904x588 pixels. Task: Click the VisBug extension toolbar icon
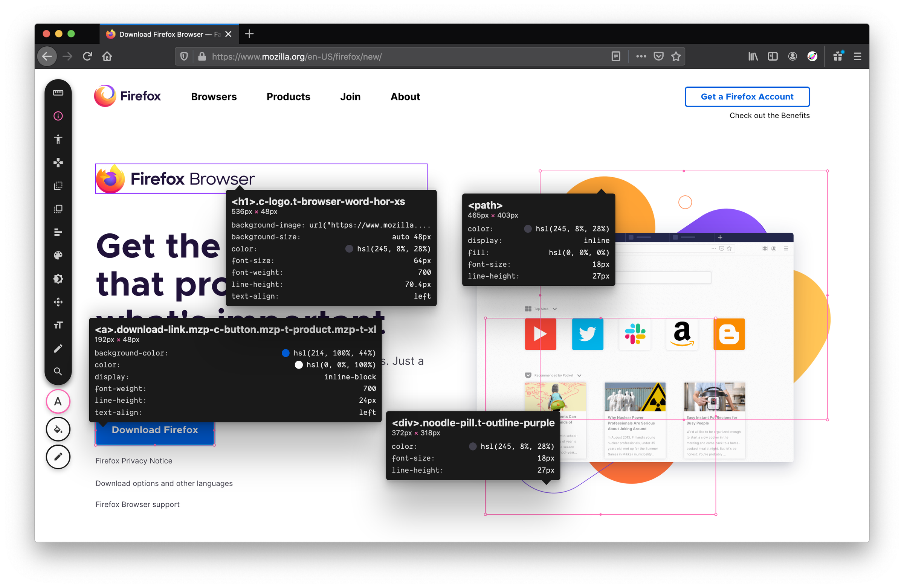coord(812,56)
